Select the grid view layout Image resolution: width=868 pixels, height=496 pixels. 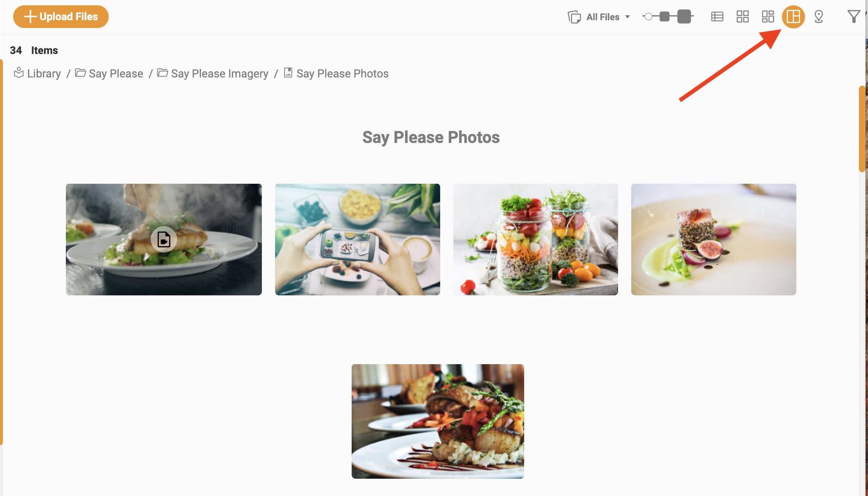(742, 17)
